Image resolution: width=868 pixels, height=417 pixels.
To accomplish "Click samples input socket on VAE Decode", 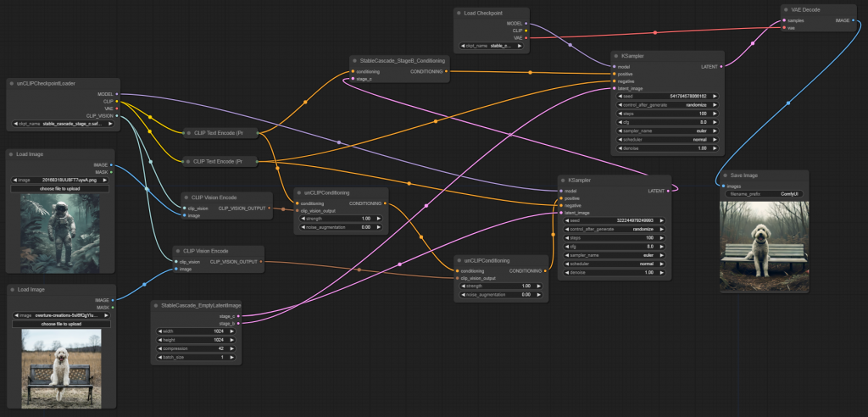I will point(784,20).
